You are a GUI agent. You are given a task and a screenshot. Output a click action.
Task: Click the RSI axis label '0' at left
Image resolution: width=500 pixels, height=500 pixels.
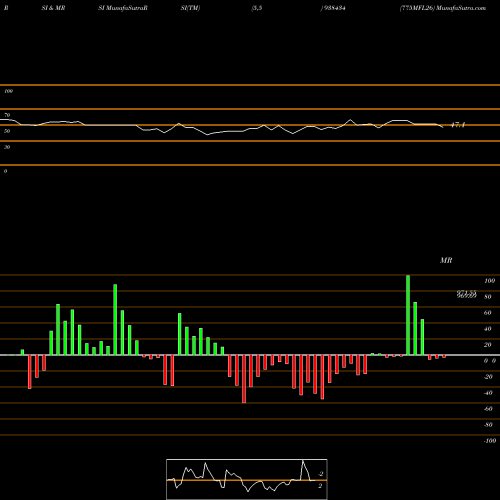pos(5,171)
